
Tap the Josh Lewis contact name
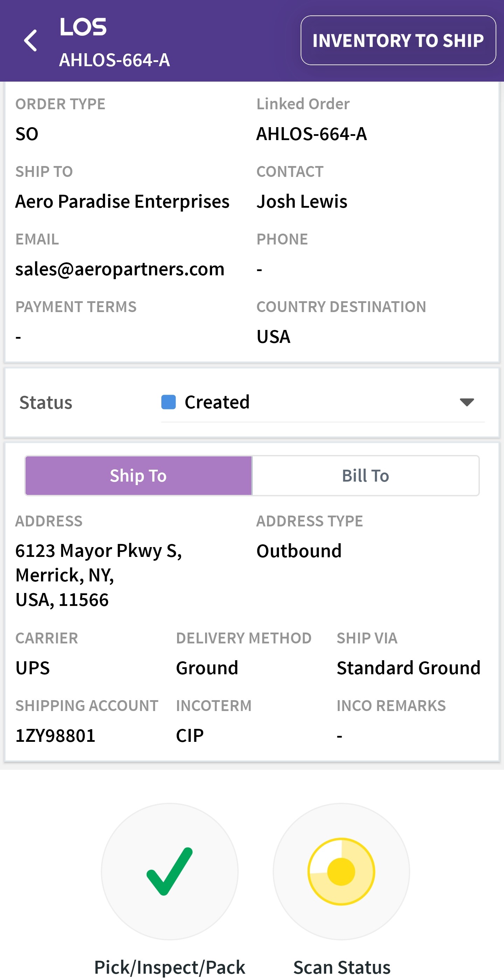pos(302,201)
